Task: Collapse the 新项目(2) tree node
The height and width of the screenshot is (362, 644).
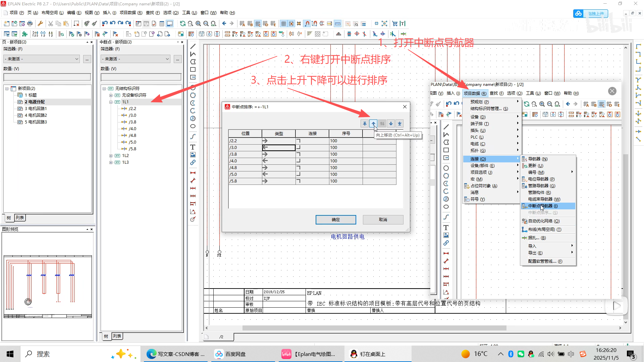Action: [x=7, y=89]
